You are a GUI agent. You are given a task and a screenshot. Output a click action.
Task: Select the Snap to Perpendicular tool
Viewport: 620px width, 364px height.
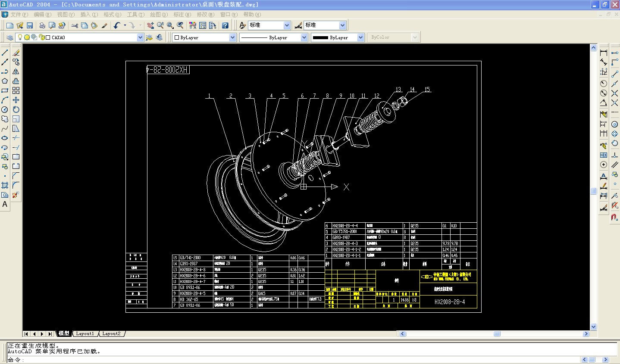615,155
